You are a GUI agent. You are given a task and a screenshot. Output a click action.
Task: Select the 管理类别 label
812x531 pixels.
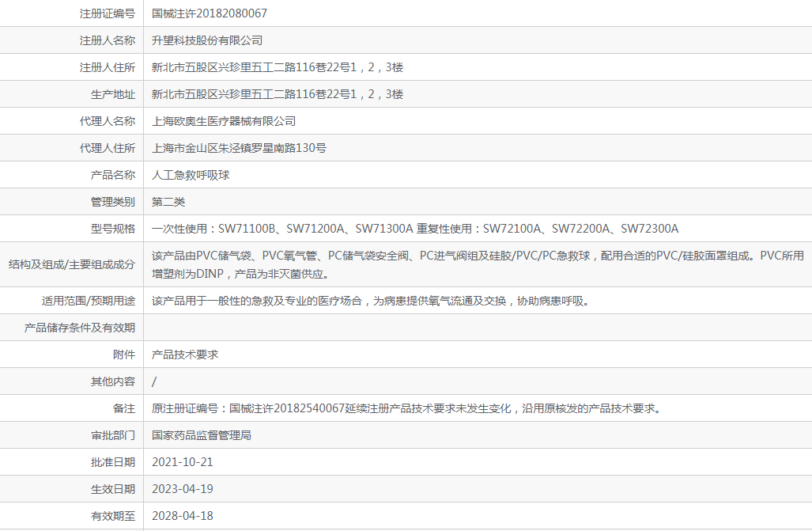point(113,203)
